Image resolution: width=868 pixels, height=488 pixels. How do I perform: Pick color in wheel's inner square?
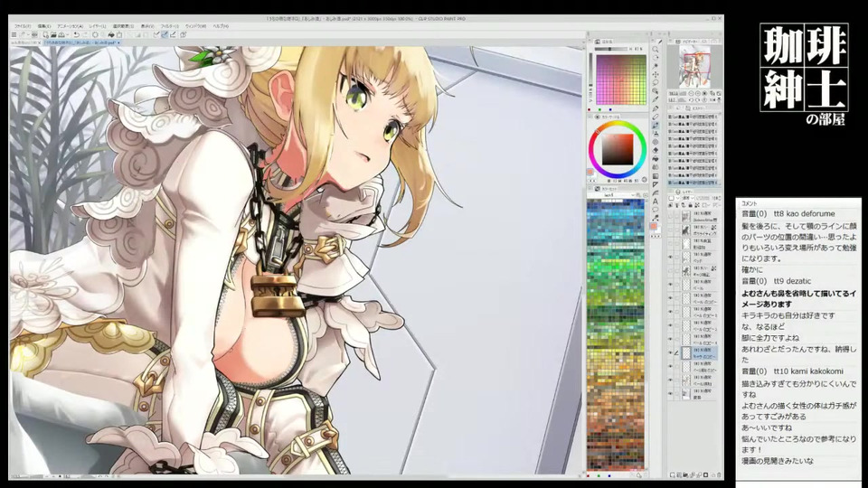coord(618,149)
